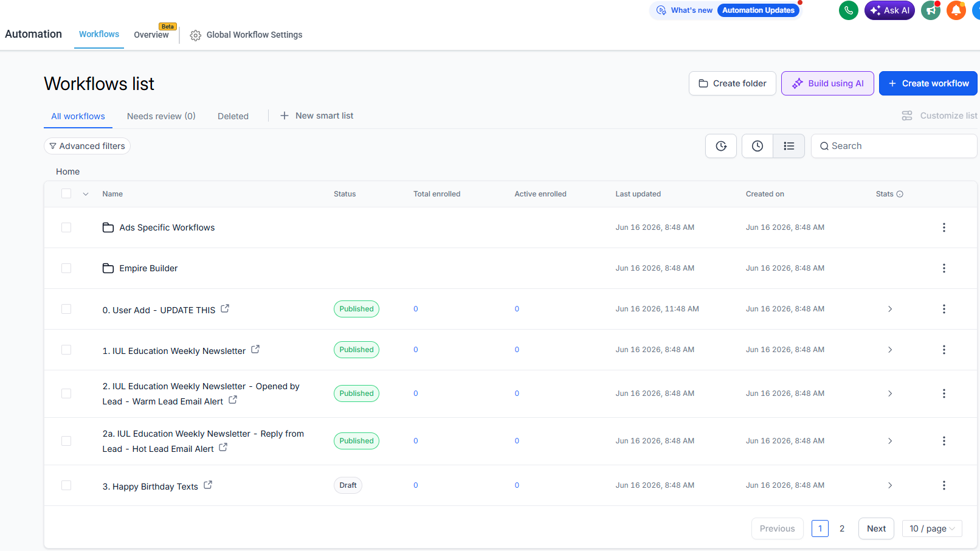Click the Stats info icon
Screen dimensions: 980x551
pos(900,194)
